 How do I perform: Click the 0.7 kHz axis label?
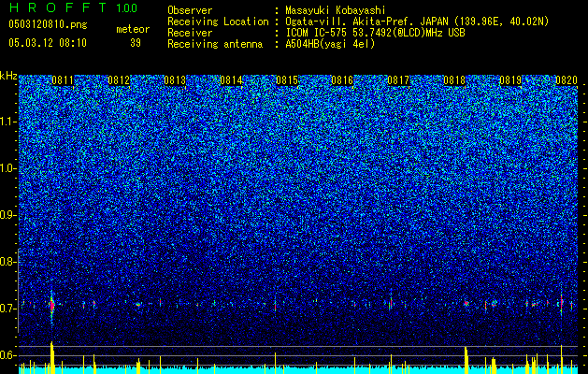point(7,309)
